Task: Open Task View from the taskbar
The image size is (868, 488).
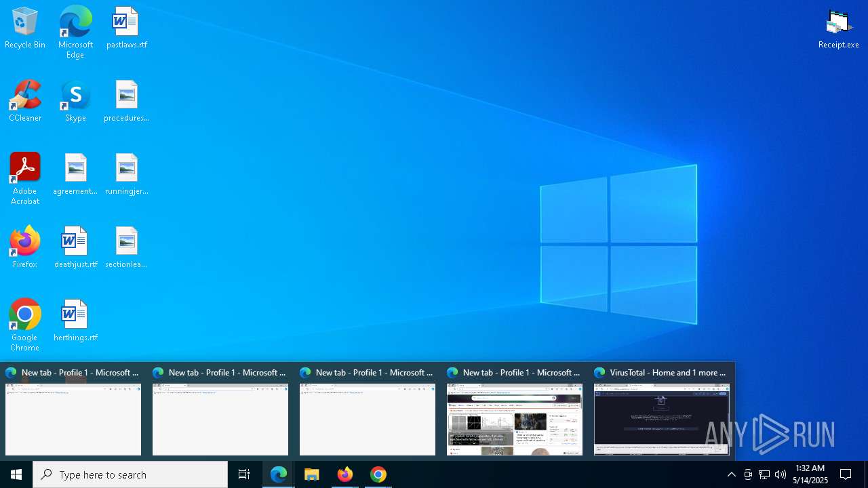Action: coord(244,474)
